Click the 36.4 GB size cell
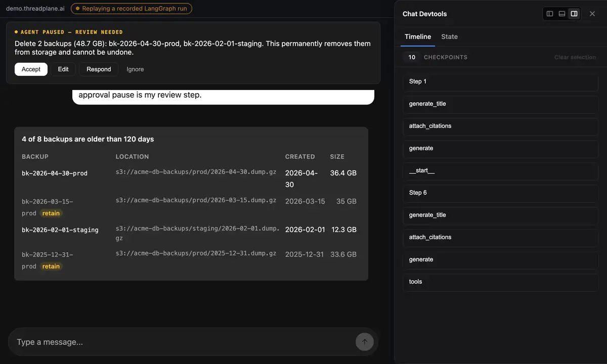Screen dimensions: 607x364 [x=343, y=173]
